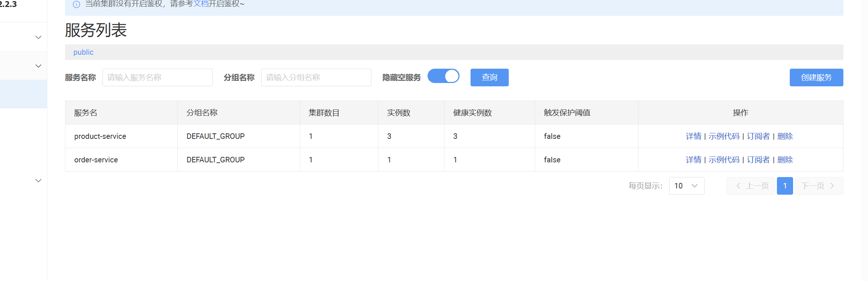Open the 每页显示 page size dropdown
This screenshot has height=281, width=868.
pos(687,186)
